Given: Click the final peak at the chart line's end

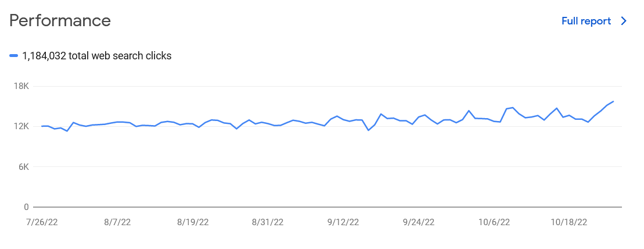Looking at the screenshot, I should pyautogui.click(x=613, y=101).
